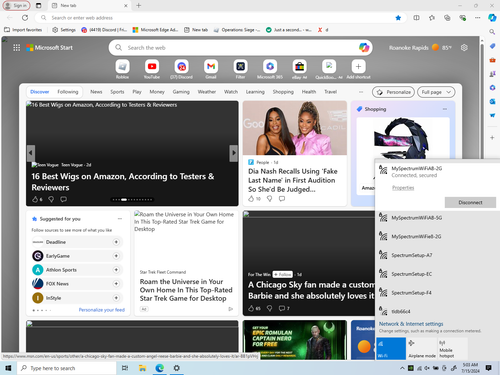The image size is (500, 375).
Task: Launch Microsoft Edge from the taskbar
Action: point(160,368)
